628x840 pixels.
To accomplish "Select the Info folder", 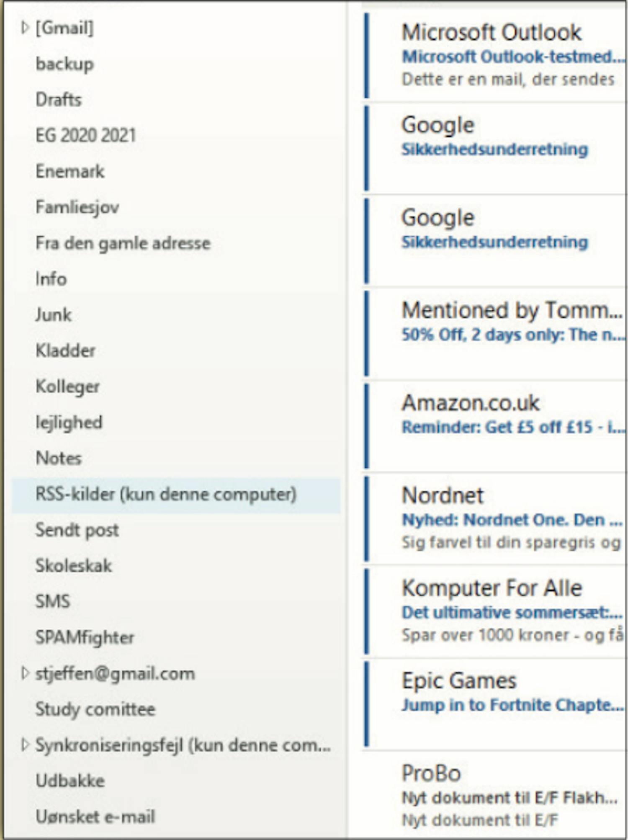I will click(51, 279).
